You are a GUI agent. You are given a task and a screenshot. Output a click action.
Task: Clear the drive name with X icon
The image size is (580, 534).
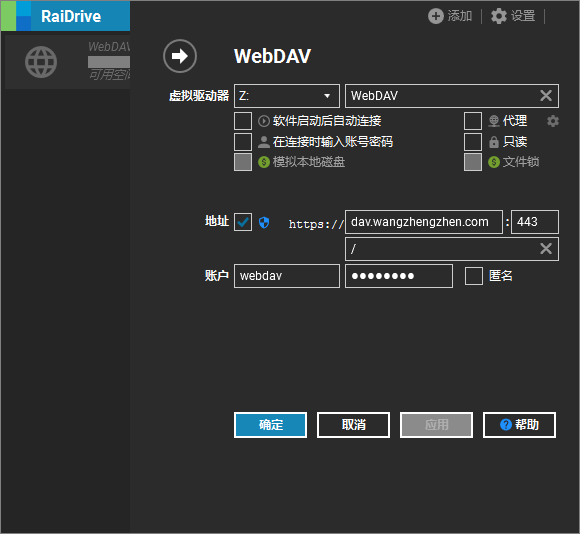click(x=546, y=96)
